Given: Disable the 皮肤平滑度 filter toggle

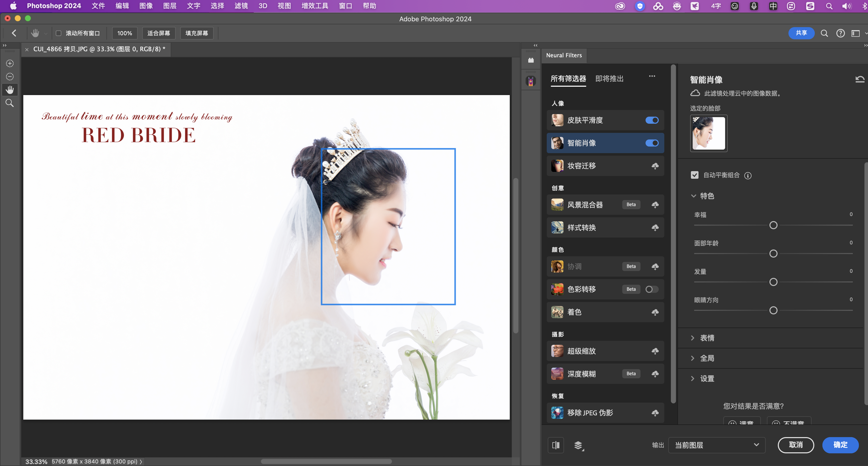Looking at the screenshot, I should click(x=652, y=120).
